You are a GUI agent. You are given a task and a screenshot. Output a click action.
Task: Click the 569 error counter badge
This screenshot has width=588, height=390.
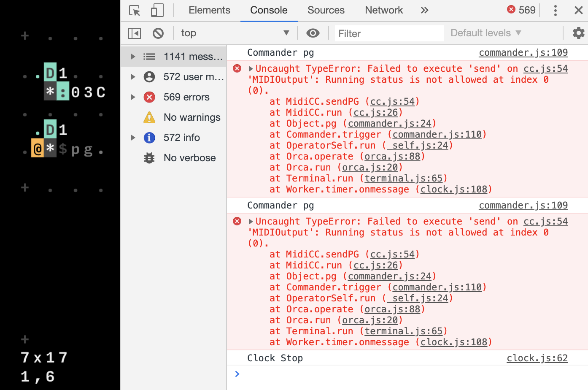521,10
